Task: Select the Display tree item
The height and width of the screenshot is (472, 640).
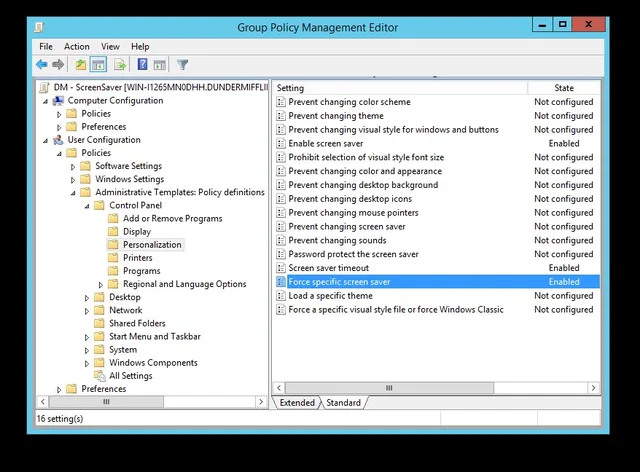Action: coord(137,232)
